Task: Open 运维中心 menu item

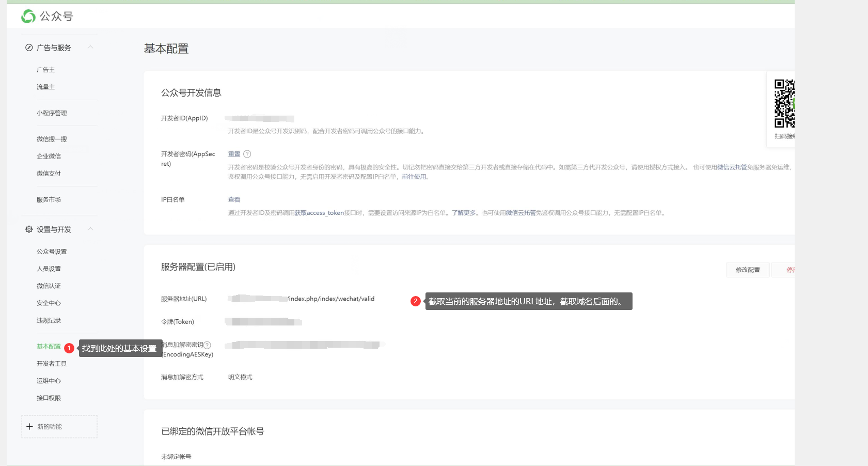Action: tap(49, 381)
